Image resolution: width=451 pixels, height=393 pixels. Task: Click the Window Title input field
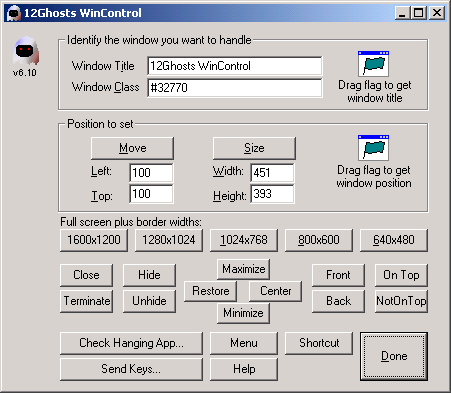(x=235, y=66)
